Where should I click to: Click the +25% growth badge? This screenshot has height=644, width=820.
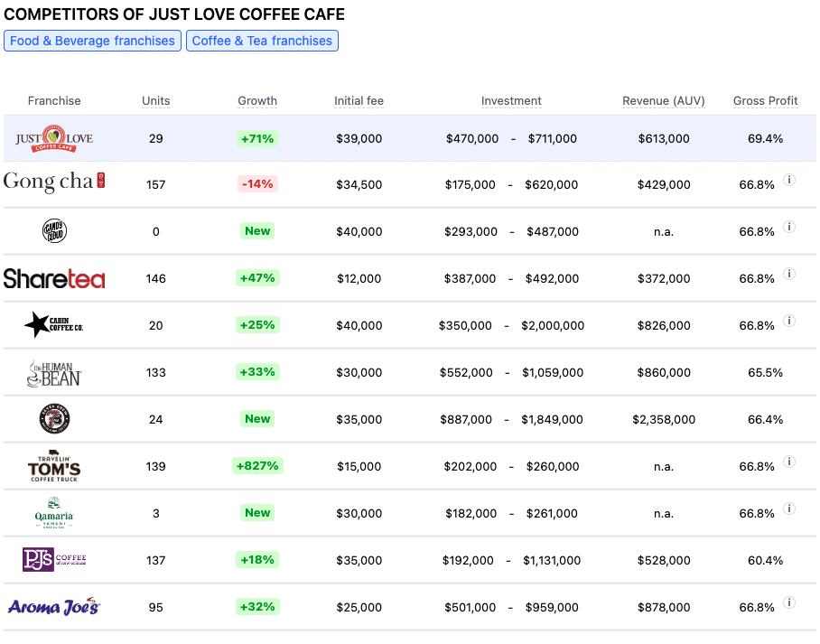pyautogui.click(x=257, y=325)
